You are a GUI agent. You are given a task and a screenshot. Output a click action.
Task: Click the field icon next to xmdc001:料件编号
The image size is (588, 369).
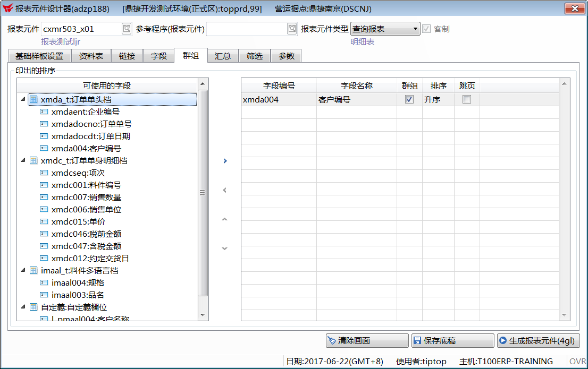click(44, 185)
